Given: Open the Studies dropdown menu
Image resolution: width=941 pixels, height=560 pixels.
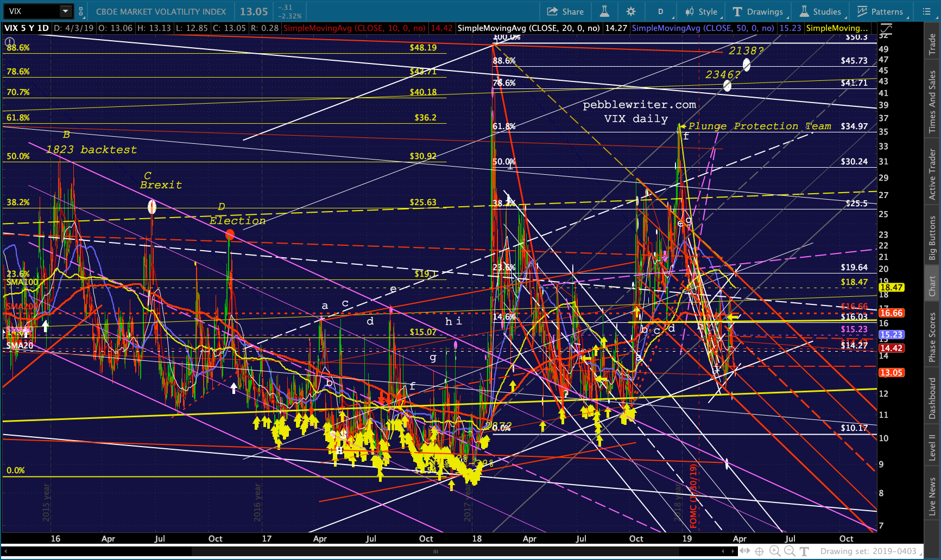Looking at the screenshot, I should [820, 11].
